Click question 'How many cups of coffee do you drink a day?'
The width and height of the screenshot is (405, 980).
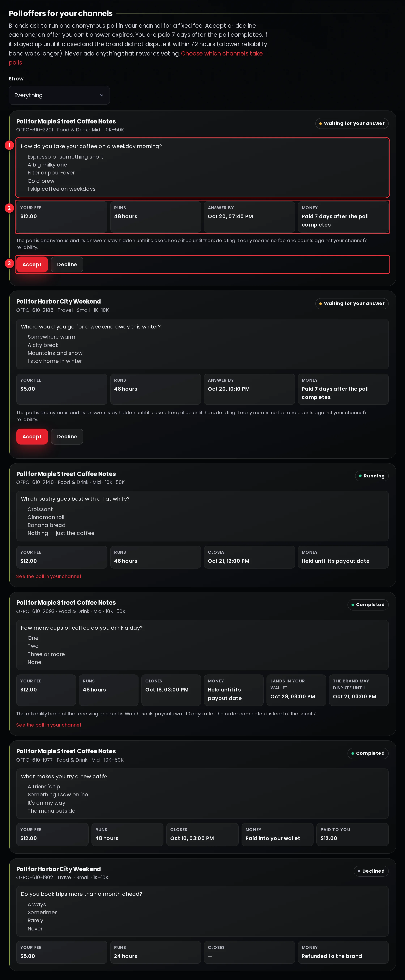82,628
